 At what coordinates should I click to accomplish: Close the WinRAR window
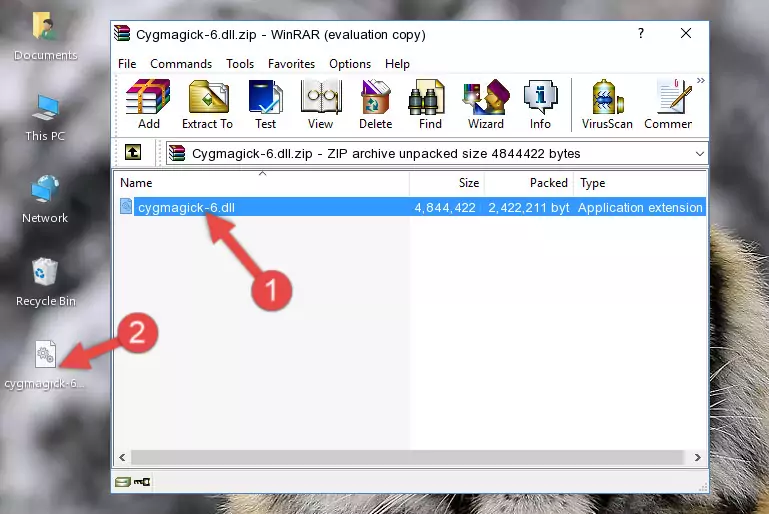[686, 33]
